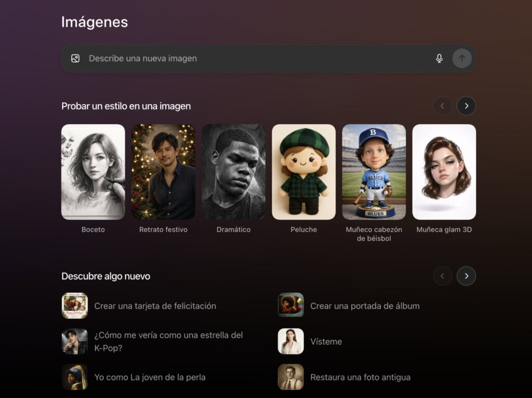Click the greeting card thumbnail icon
The width and height of the screenshot is (532, 398).
tap(75, 306)
